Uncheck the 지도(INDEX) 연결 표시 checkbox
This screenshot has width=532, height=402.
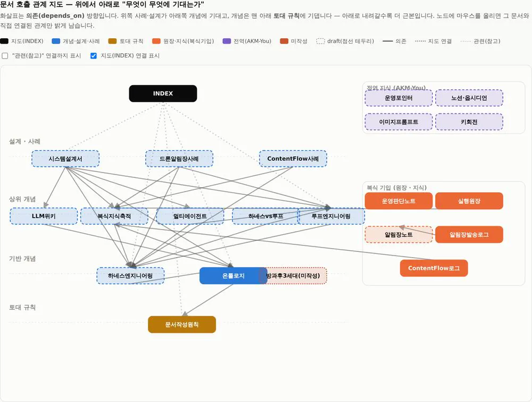[94, 56]
